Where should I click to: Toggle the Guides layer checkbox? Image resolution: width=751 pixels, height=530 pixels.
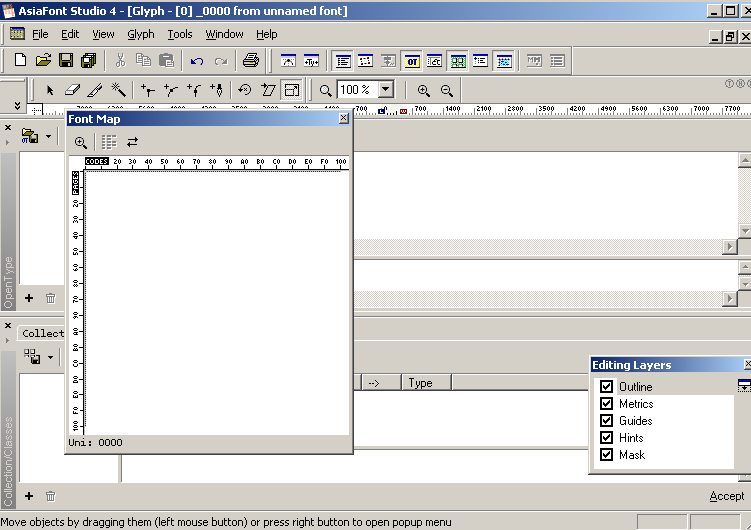[x=606, y=420]
